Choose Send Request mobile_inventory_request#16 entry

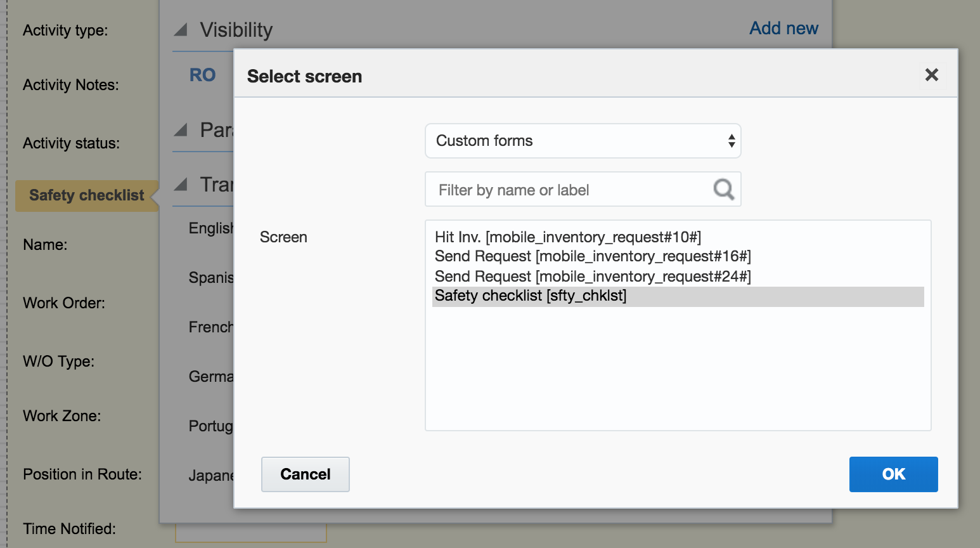(x=592, y=256)
